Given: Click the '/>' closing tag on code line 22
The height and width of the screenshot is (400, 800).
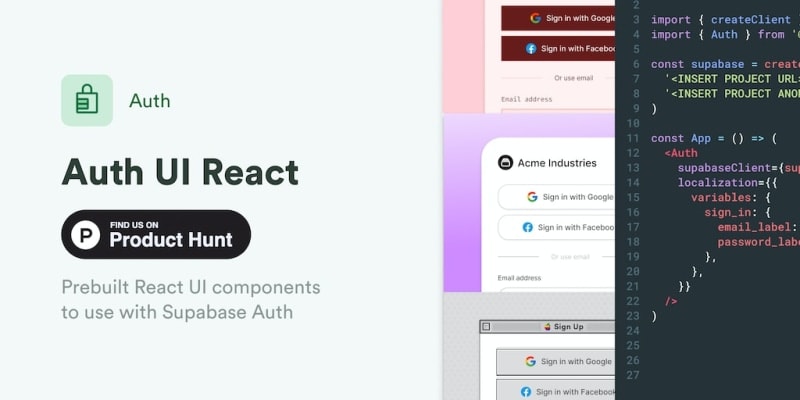Looking at the screenshot, I should [671, 301].
